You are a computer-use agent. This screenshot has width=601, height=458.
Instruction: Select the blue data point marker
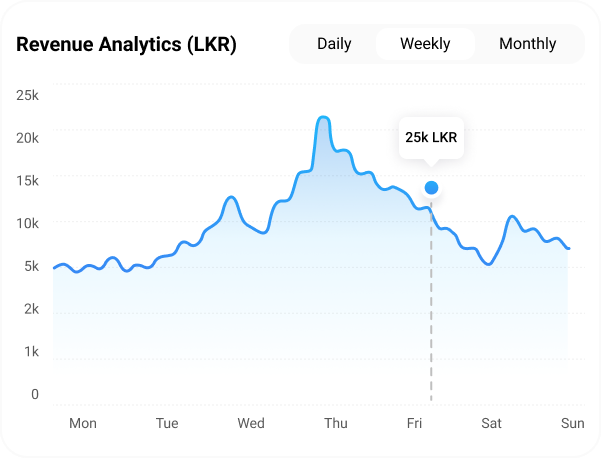pyautogui.click(x=431, y=187)
